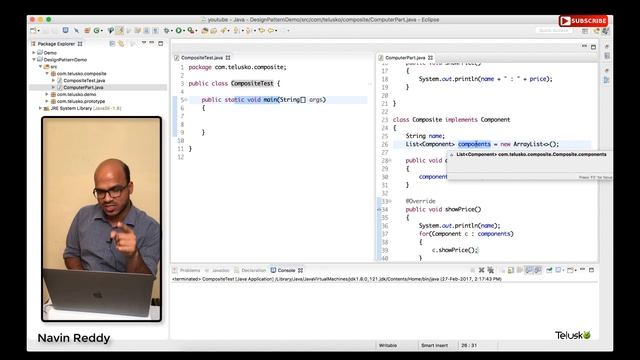Select CompositeTest.java in Package Explorer
Viewport: 640px width, 360px height.
point(84,80)
